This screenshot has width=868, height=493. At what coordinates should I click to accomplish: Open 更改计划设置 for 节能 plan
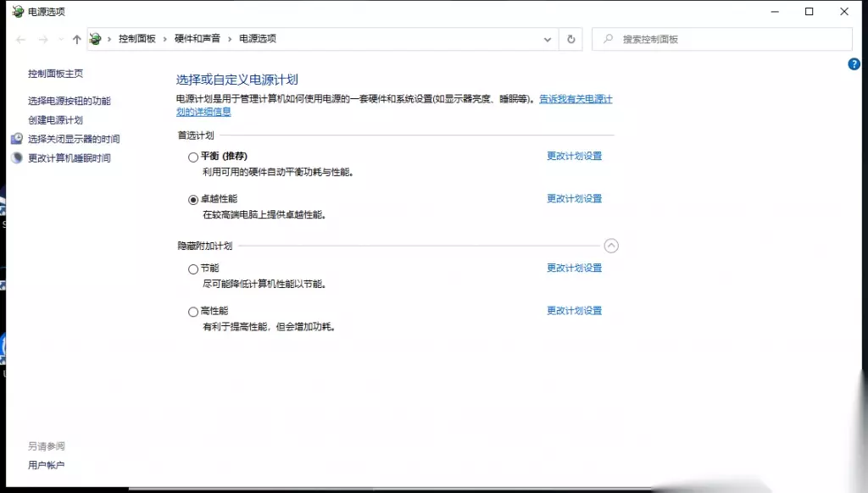pos(574,268)
